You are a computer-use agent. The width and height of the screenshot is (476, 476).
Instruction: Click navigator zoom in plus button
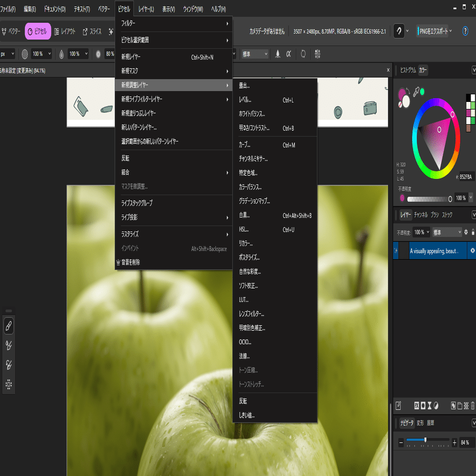point(454,442)
